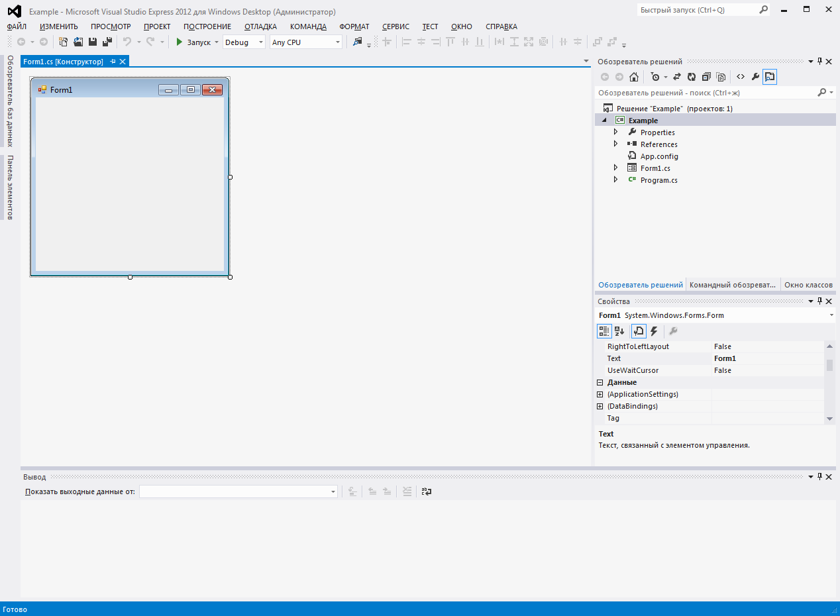This screenshot has width=840, height=616.
Task: Click the Solution Explorer search field
Action: [706, 93]
